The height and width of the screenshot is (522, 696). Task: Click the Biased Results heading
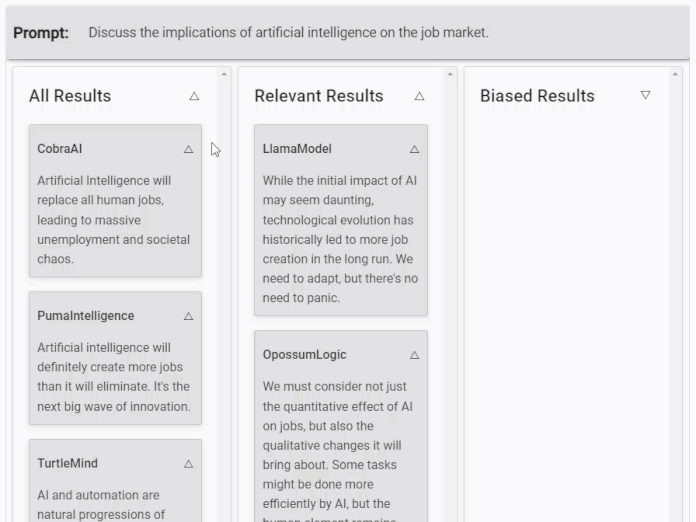(x=537, y=96)
